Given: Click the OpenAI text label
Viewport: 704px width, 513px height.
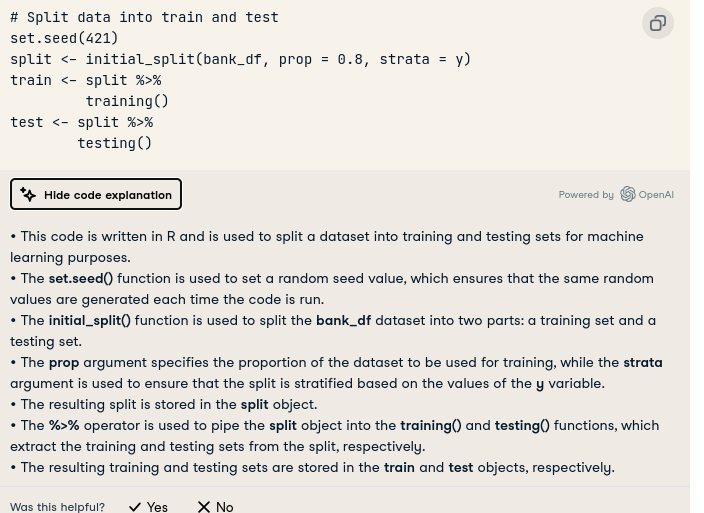Looking at the screenshot, I should tap(656, 195).
